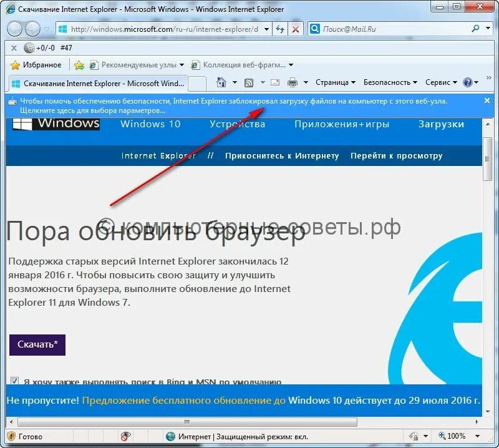
Task: Click the browser Back arrow button
Action: click(14, 29)
